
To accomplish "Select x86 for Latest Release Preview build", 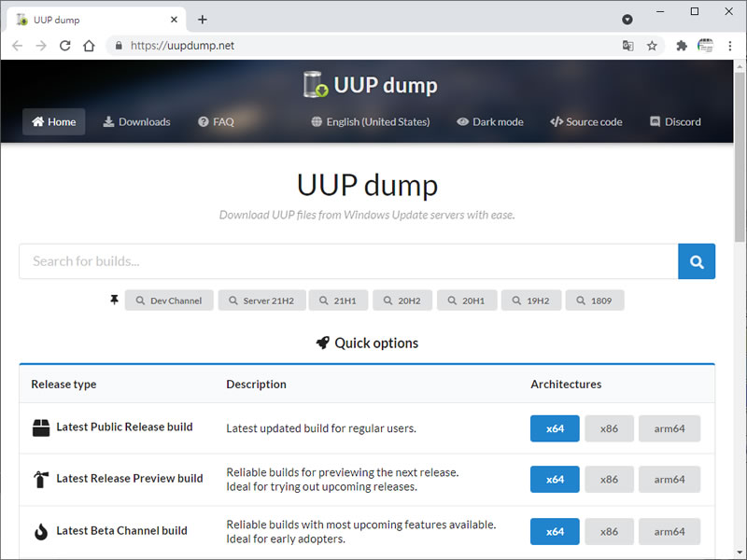I will (x=610, y=480).
